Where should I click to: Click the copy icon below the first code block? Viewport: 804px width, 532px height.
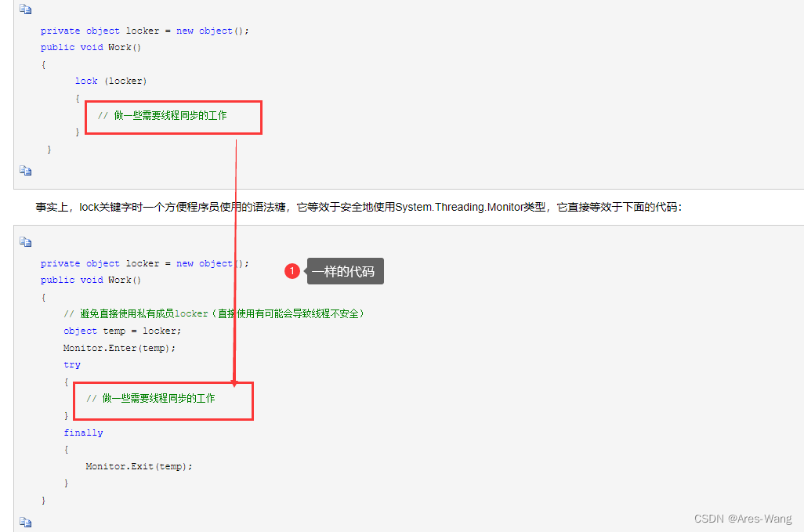(x=25, y=170)
